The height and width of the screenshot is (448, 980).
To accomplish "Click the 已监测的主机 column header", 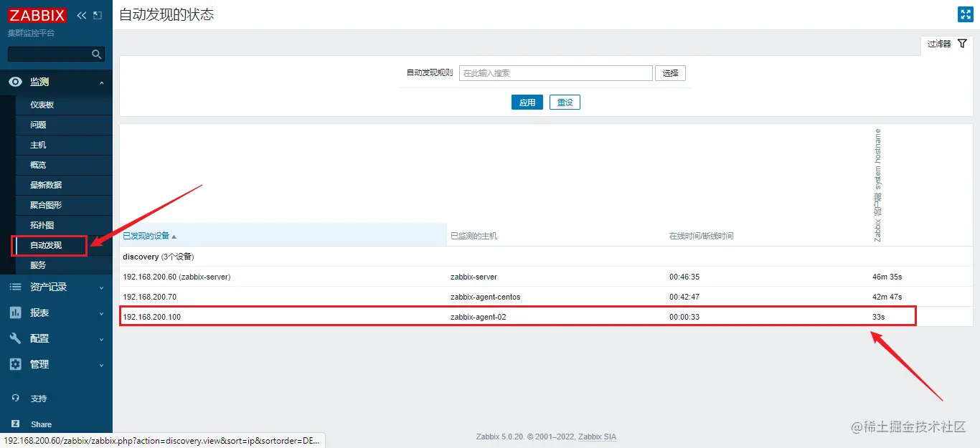I will pyautogui.click(x=473, y=236).
